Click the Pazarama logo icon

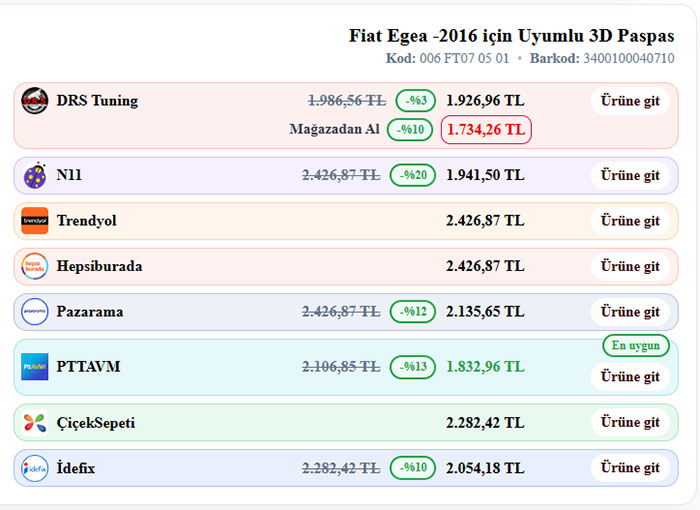tap(35, 312)
